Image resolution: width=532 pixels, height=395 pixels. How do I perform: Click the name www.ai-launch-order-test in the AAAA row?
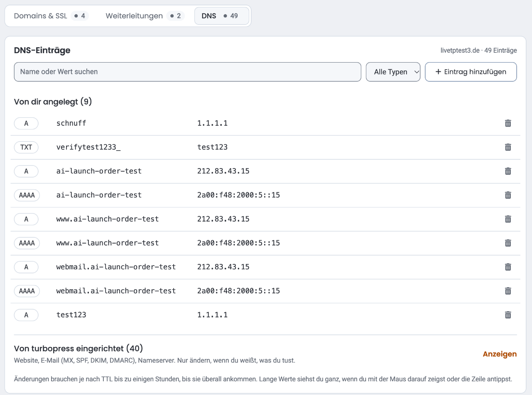(x=108, y=243)
